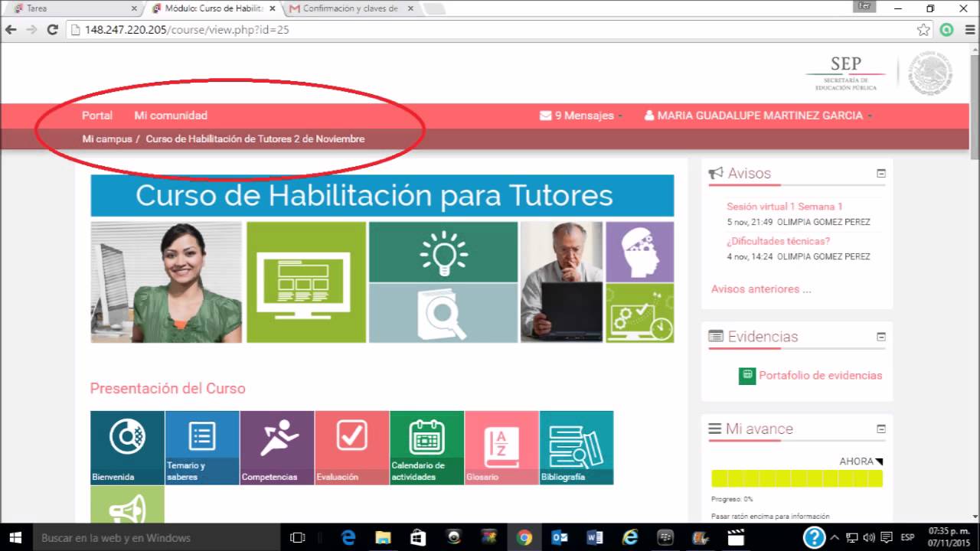This screenshot has width=980, height=551.
Task: Collapse the Evidencias block
Action: (x=880, y=337)
